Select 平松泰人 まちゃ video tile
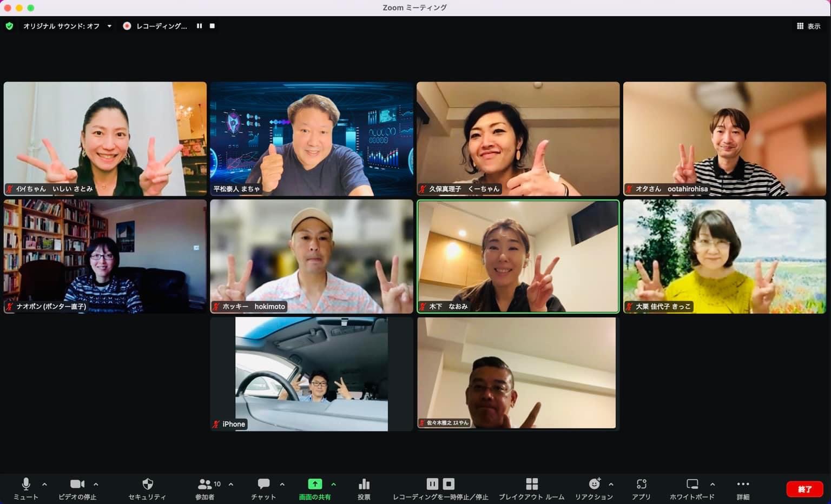Screen dimensions: 831x504 (x=312, y=139)
